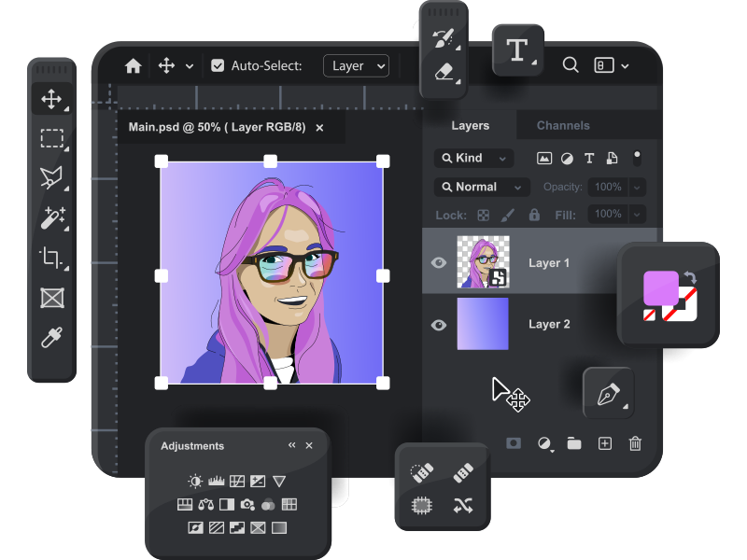Select the Crop tool

coord(51,258)
